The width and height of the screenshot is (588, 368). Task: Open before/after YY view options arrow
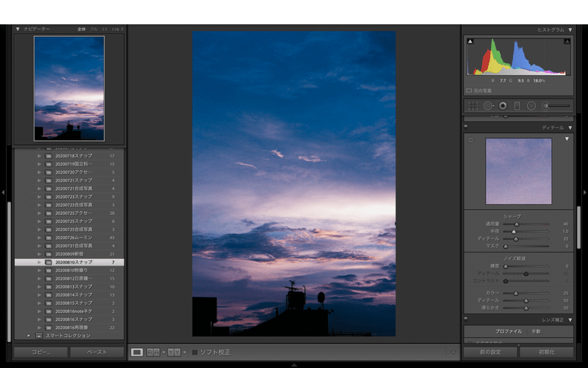184,353
